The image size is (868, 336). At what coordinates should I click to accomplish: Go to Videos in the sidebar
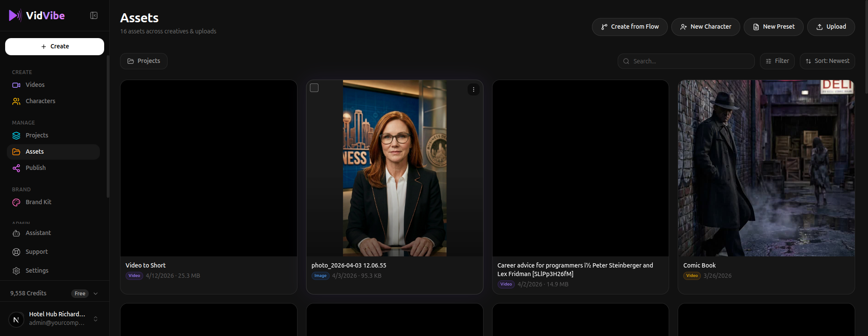(35, 85)
